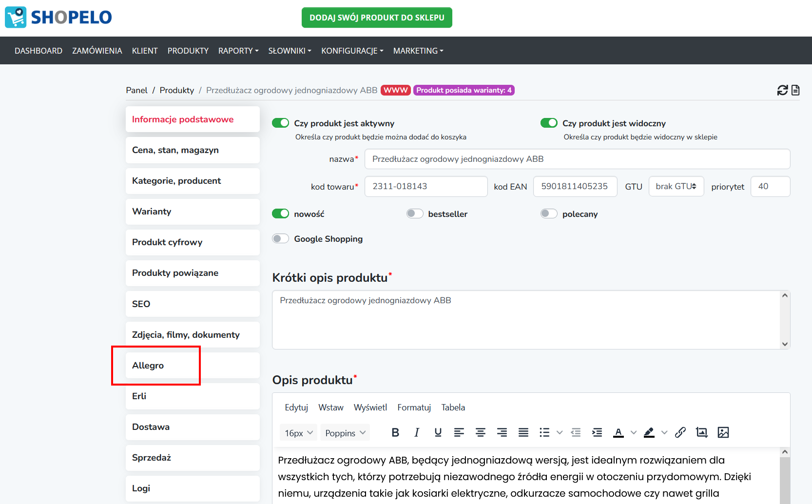Center-align text in the description editor
Screen dimensions: 812x504
tap(481, 432)
